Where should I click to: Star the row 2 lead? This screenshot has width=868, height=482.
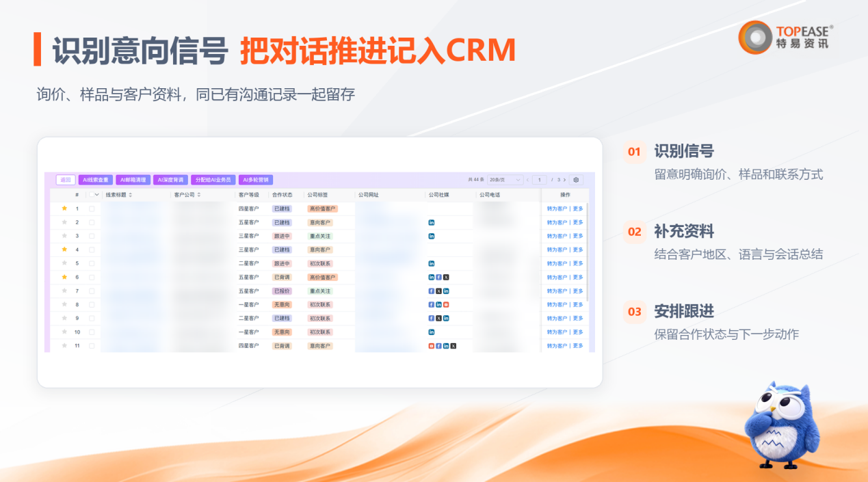pos(64,222)
